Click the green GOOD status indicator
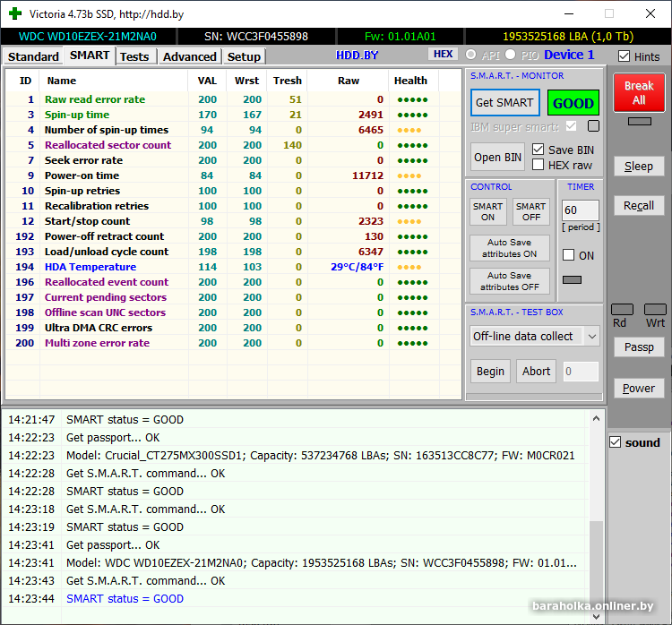This screenshot has width=672, height=625. 573,103
